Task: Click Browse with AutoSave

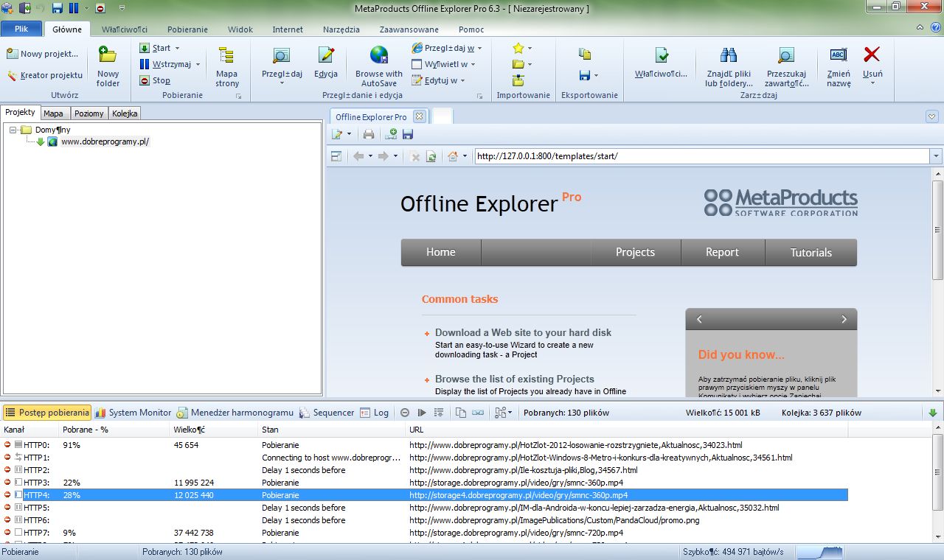Action: coord(379,67)
